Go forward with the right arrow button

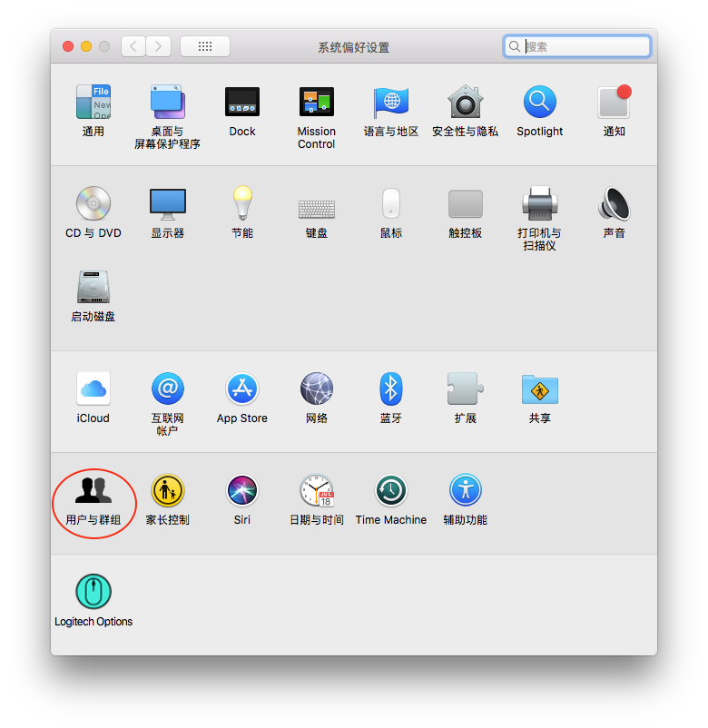pos(158,46)
